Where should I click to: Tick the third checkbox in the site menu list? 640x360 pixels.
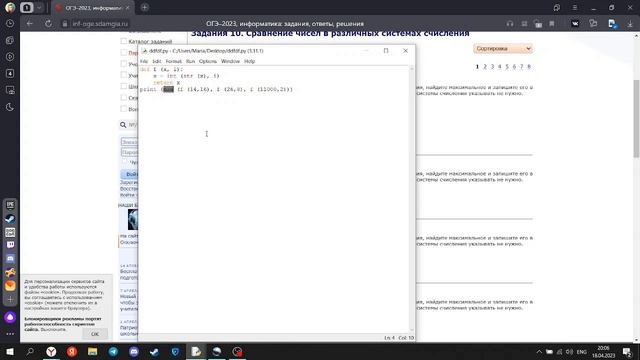coord(124,64)
